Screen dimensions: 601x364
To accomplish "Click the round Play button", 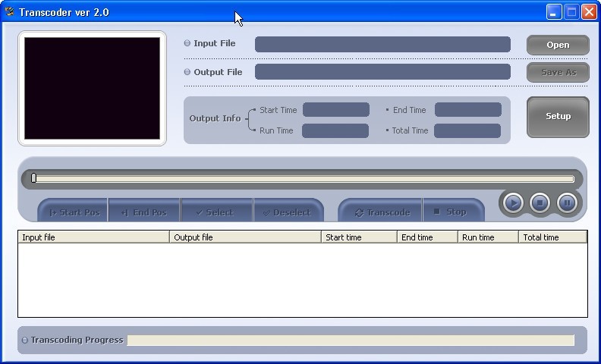I will pyautogui.click(x=513, y=202).
